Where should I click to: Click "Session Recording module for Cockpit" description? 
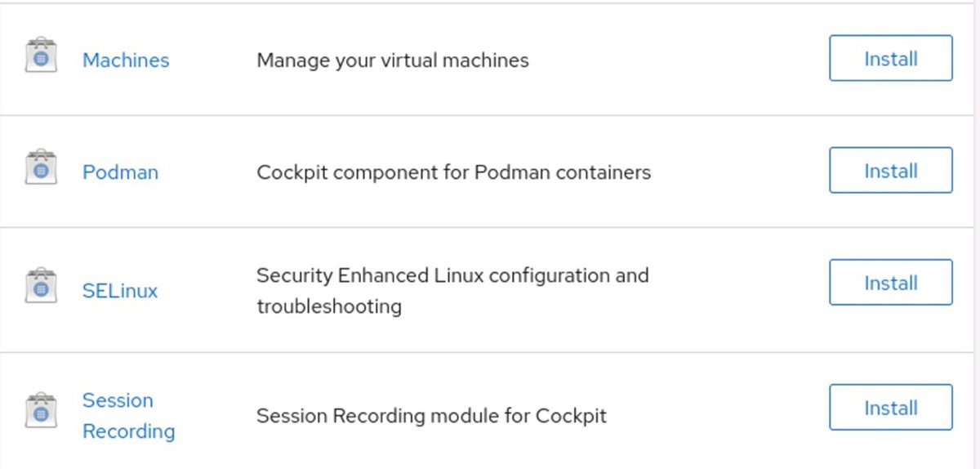coord(431,415)
